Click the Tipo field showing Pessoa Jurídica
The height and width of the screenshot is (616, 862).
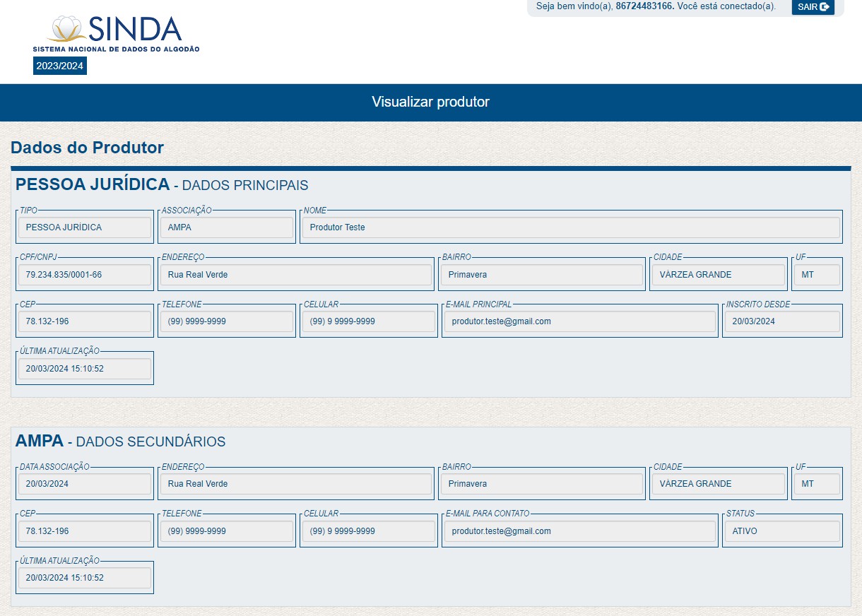click(x=85, y=227)
